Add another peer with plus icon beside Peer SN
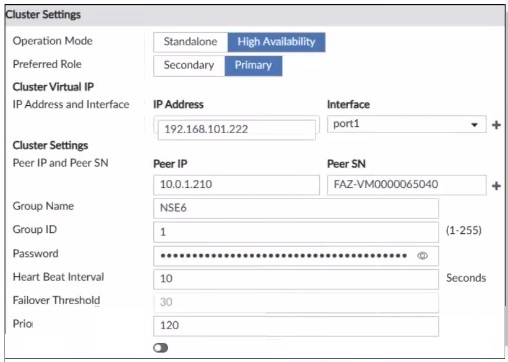The height and width of the screenshot is (362, 508). pos(496,186)
